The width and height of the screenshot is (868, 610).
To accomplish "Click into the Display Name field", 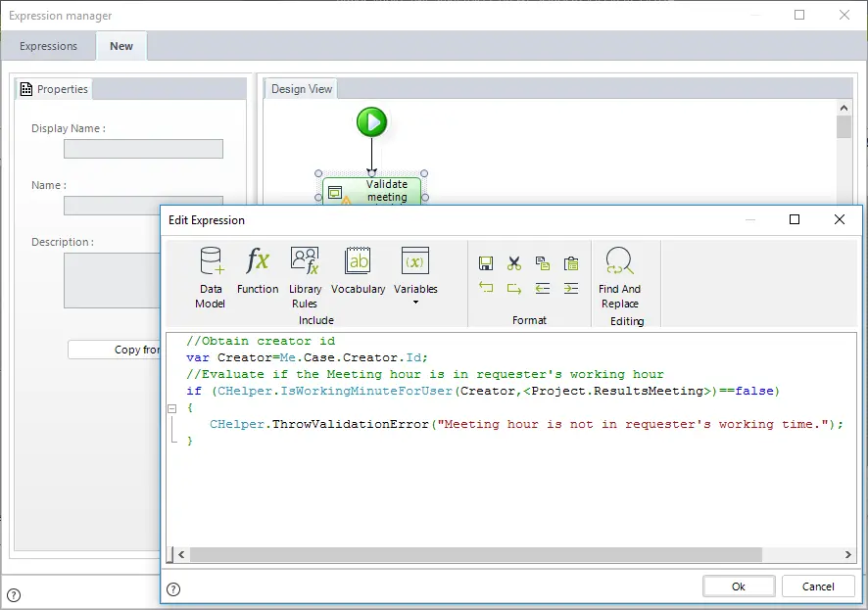I will (143, 149).
